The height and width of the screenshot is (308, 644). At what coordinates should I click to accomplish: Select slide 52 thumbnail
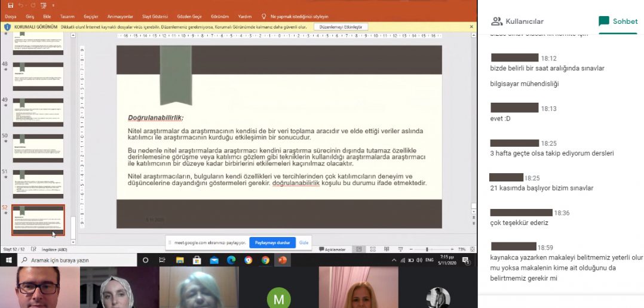tap(38, 220)
